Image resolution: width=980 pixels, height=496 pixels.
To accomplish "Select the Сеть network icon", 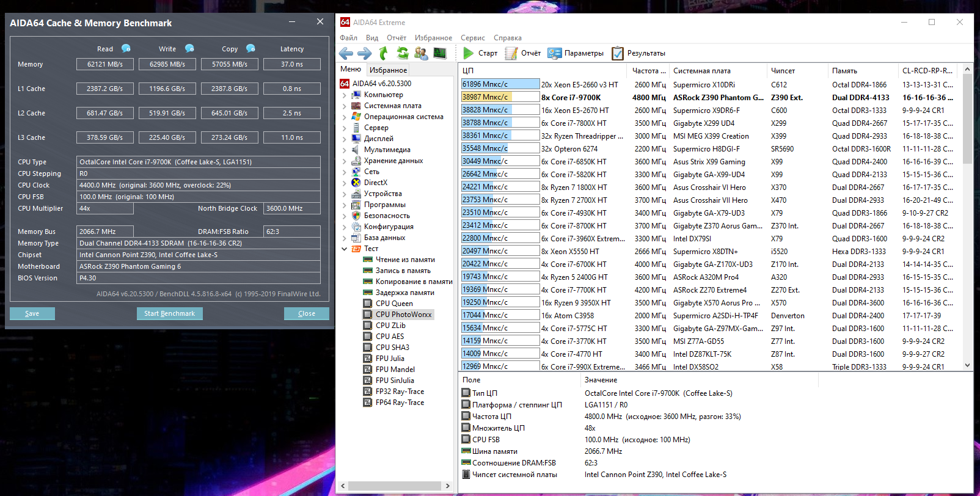I will point(356,172).
